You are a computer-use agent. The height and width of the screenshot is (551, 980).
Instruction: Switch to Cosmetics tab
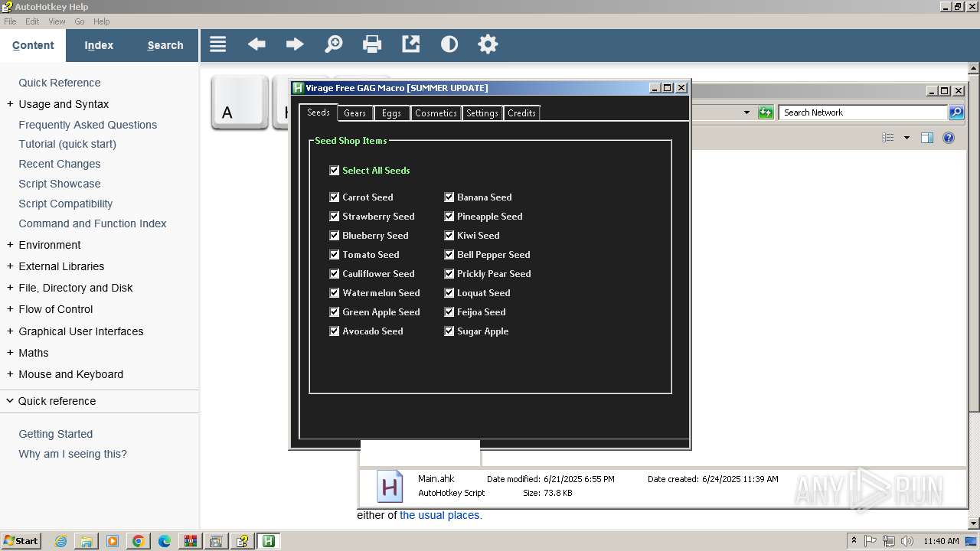click(x=436, y=113)
